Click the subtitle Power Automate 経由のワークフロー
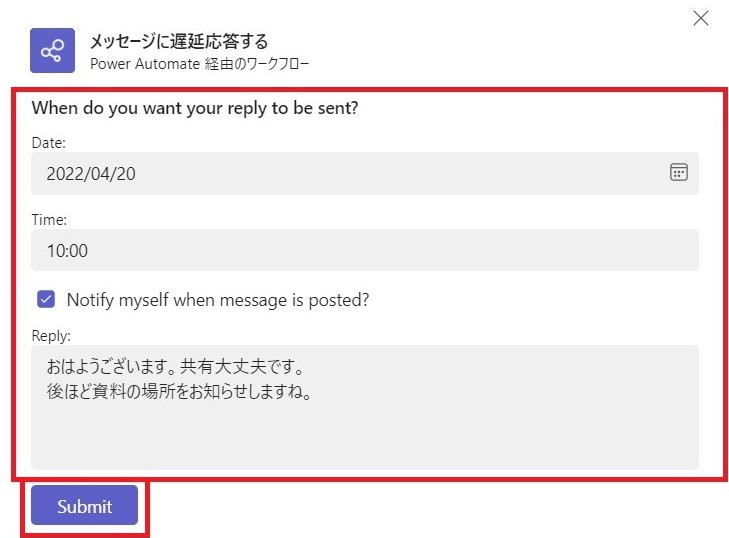 pyautogui.click(x=199, y=64)
